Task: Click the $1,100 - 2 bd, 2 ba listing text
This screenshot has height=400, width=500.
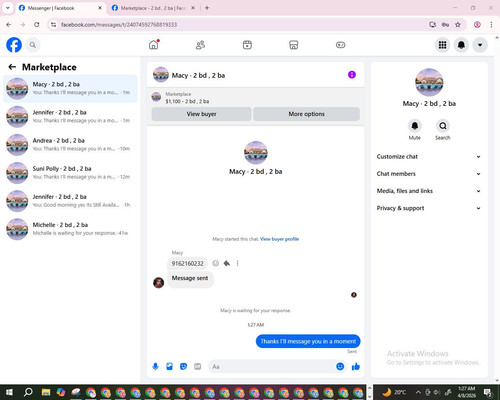Action: [x=187, y=101]
